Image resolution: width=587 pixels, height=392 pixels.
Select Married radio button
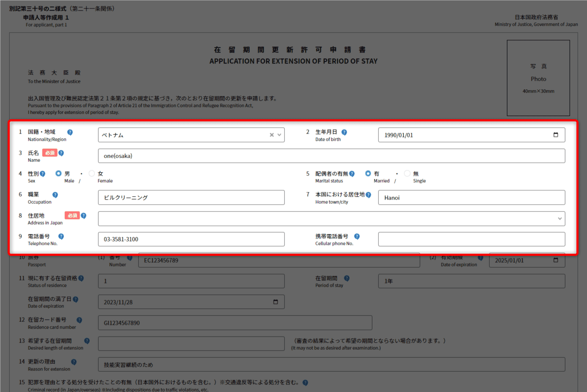pyautogui.click(x=368, y=173)
